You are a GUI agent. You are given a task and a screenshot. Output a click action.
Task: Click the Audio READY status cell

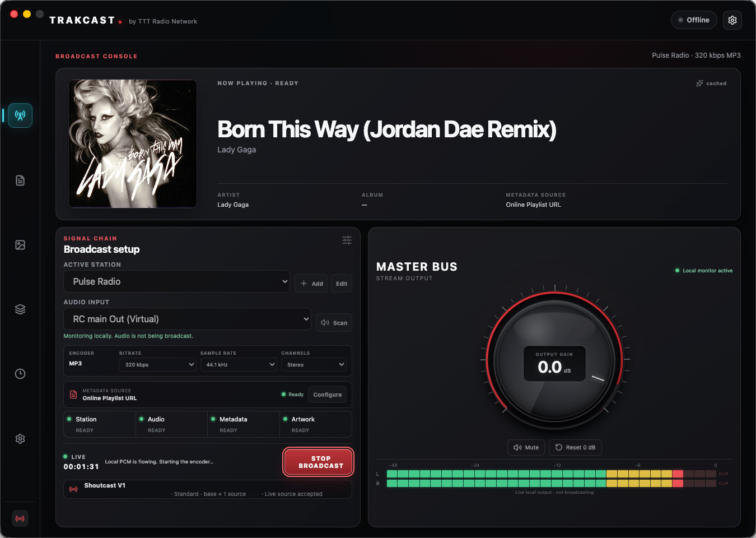point(171,424)
